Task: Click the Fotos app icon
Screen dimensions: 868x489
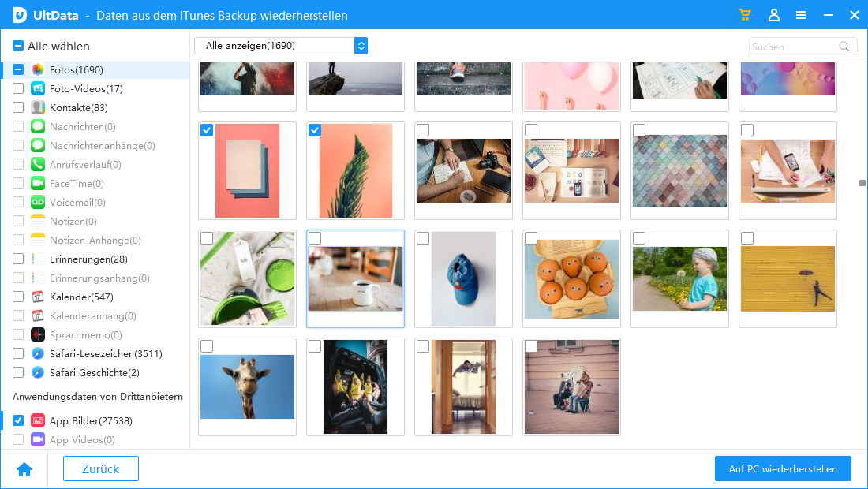Action: pyautogui.click(x=38, y=69)
